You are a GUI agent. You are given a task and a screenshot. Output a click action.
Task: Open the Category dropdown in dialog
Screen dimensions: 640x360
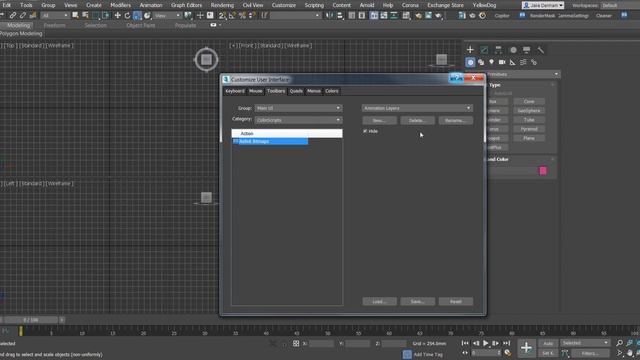(298, 120)
